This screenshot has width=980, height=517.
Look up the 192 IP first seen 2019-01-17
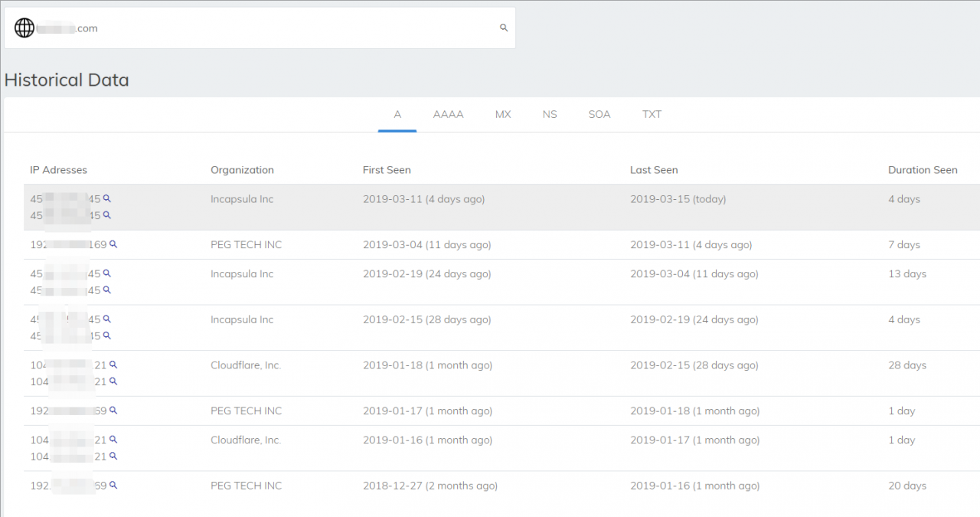pos(113,411)
